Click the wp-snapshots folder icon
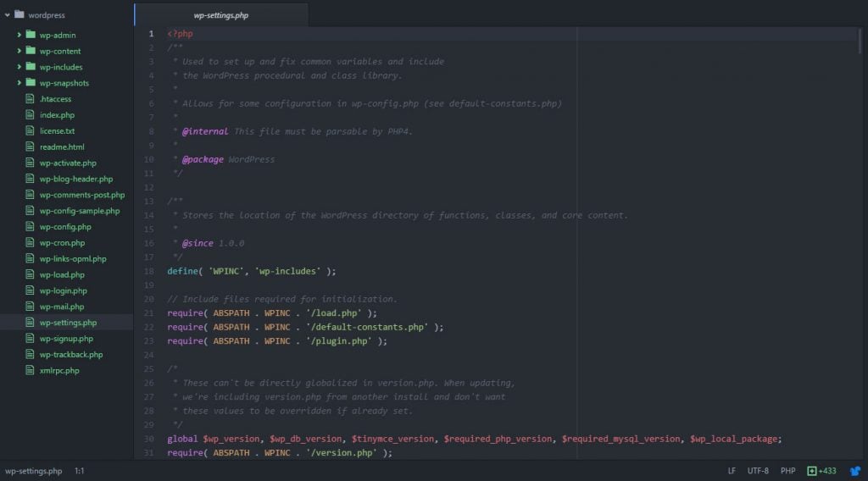This screenshot has width=868, height=481. pos(31,83)
